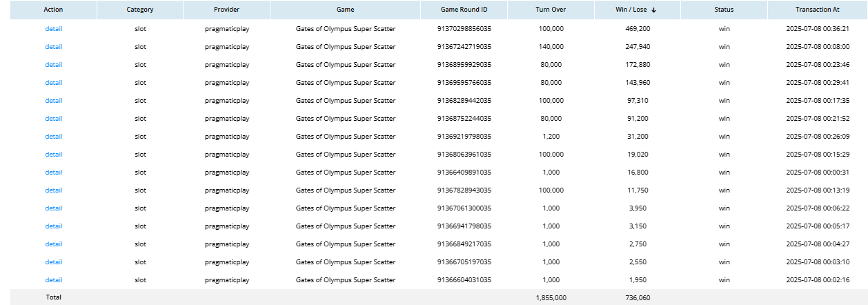Open detail for the 16,800 win row

coord(54,173)
